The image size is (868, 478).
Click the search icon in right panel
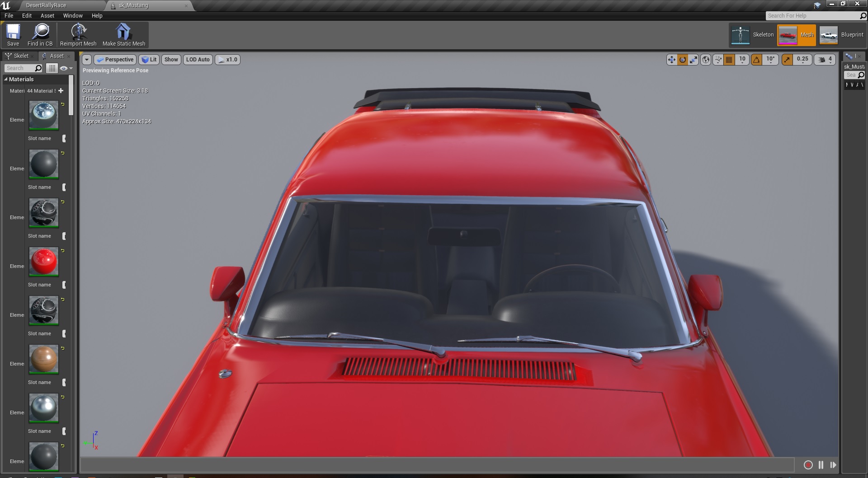click(x=861, y=75)
